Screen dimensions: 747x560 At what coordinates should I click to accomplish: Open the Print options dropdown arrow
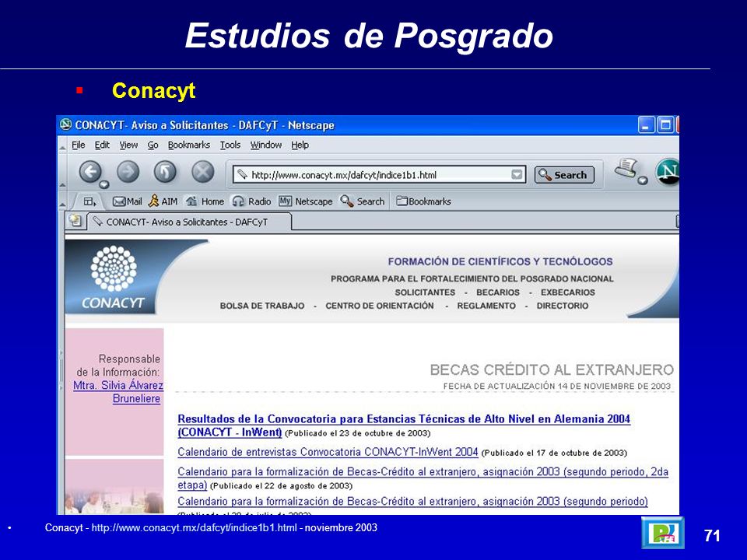point(643,180)
